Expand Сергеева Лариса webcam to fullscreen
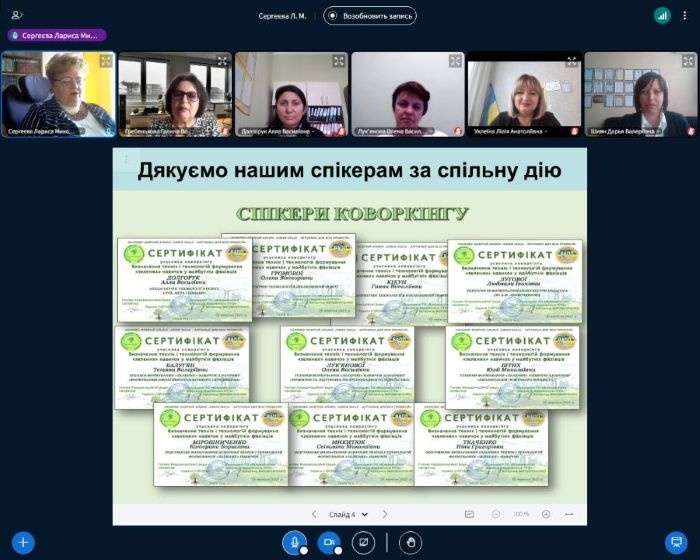Image resolution: width=700 pixels, height=560 pixels. 105,61
